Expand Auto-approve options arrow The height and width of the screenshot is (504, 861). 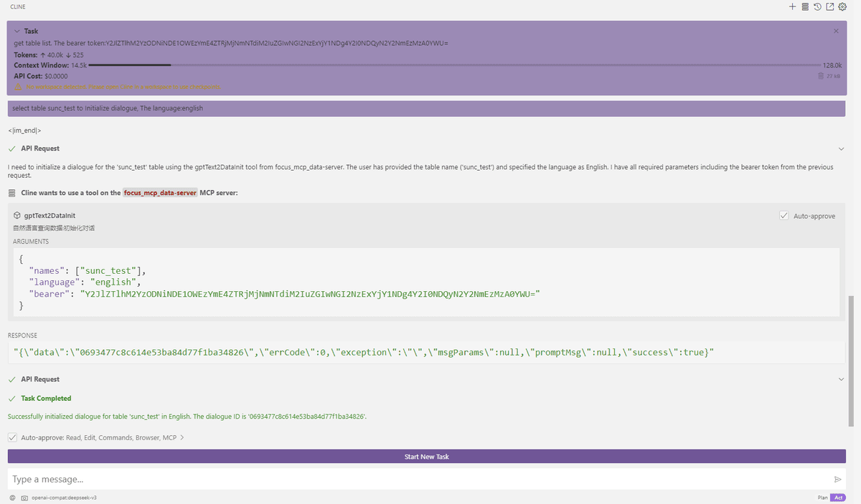point(182,437)
